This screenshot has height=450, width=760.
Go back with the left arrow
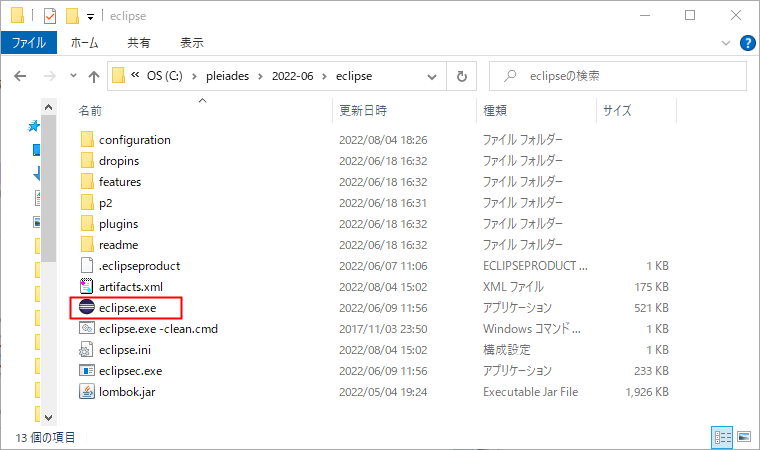point(20,76)
